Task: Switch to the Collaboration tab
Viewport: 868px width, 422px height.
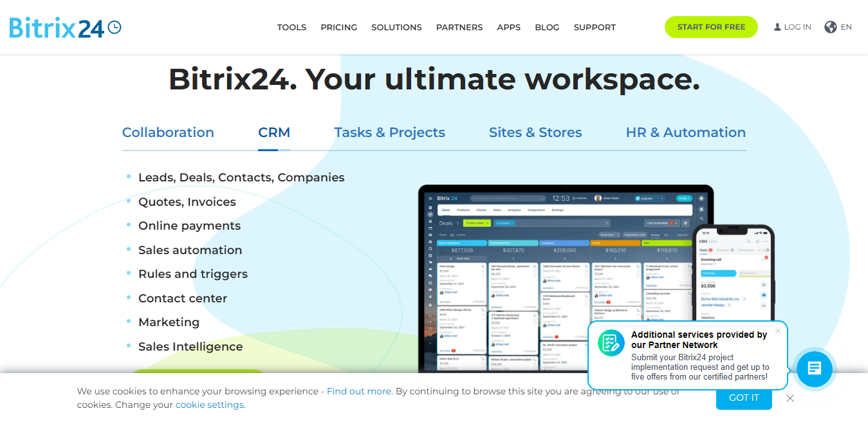Action: point(168,133)
